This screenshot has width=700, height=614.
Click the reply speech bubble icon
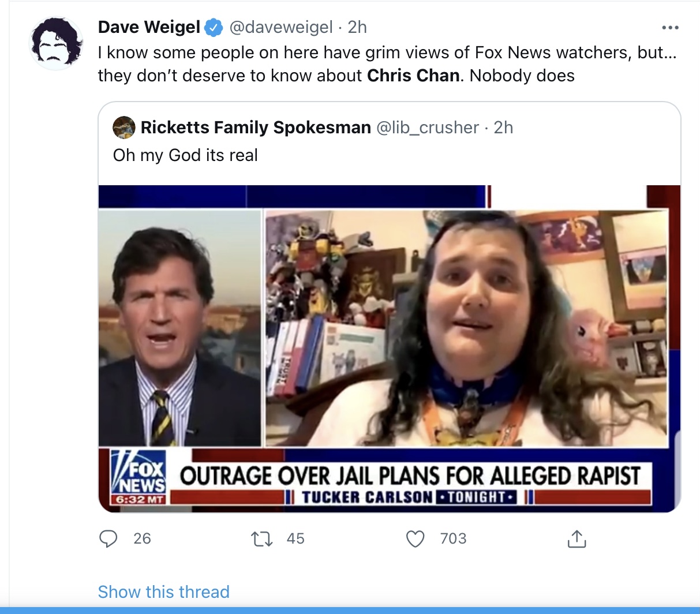108,538
